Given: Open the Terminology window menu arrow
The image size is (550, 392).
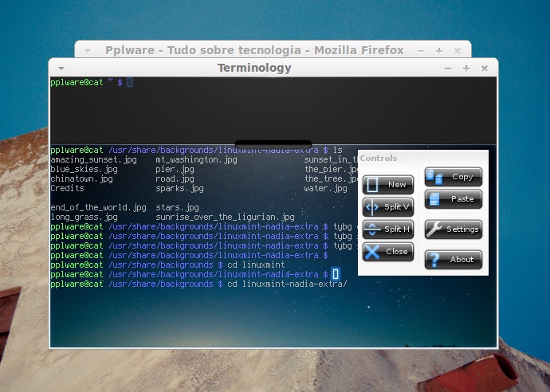Looking at the screenshot, I should click(61, 68).
